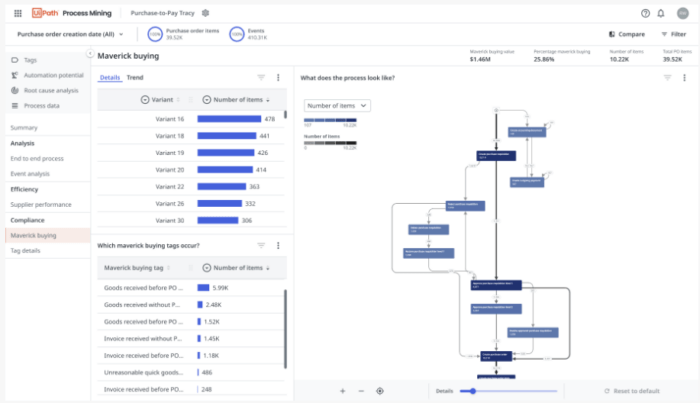Switch to the Trend tab
700x403 pixels.
(x=135, y=78)
